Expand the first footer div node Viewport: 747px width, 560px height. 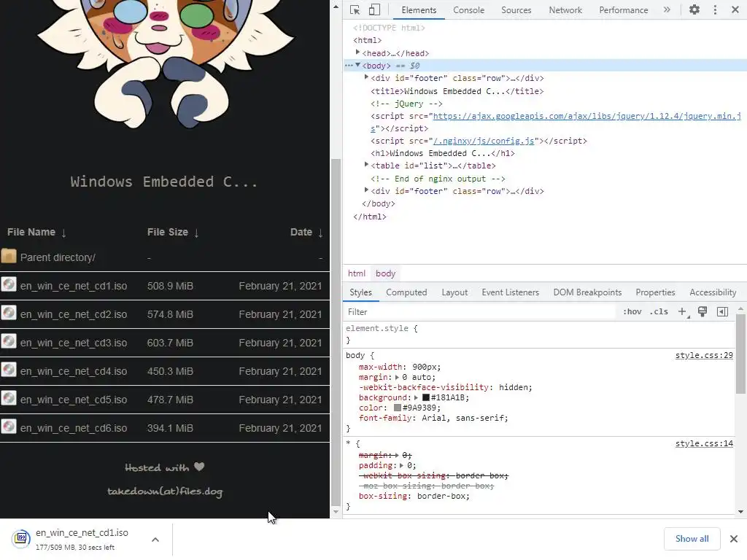pos(366,77)
